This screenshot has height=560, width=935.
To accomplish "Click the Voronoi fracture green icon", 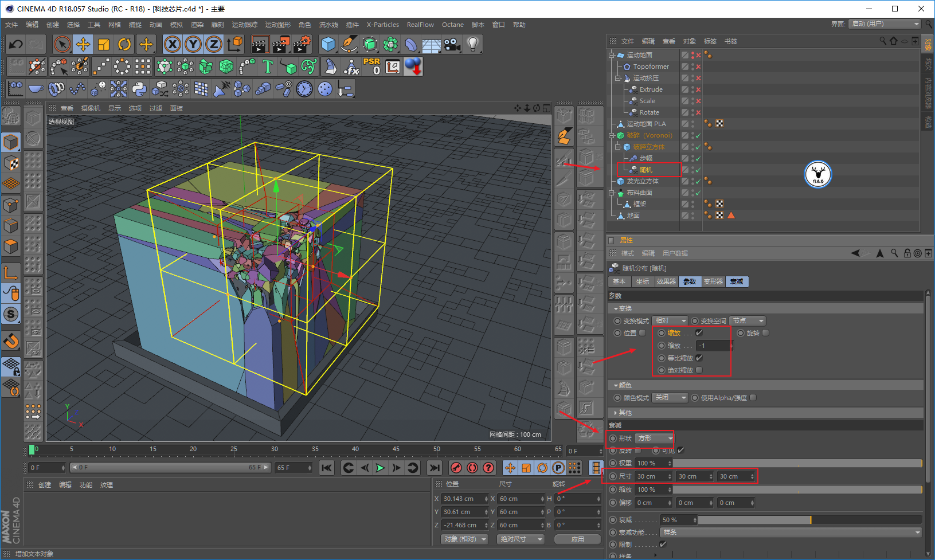I will [226, 66].
